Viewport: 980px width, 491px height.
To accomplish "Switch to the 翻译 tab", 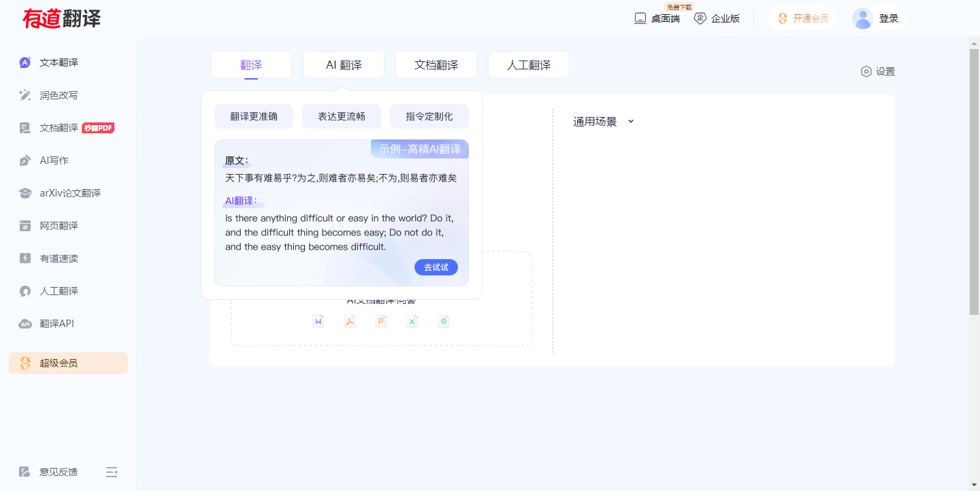I will point(251,65).
